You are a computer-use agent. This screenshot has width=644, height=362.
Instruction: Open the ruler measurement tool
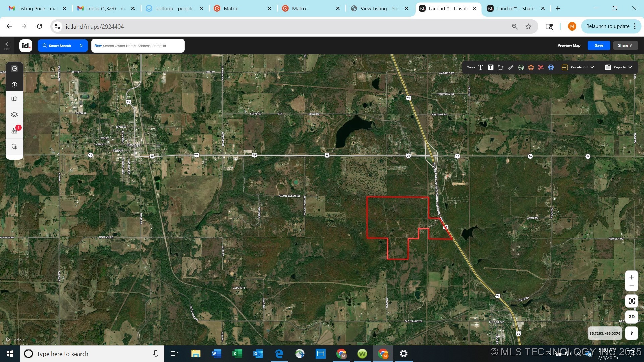(x=511, y=67)
